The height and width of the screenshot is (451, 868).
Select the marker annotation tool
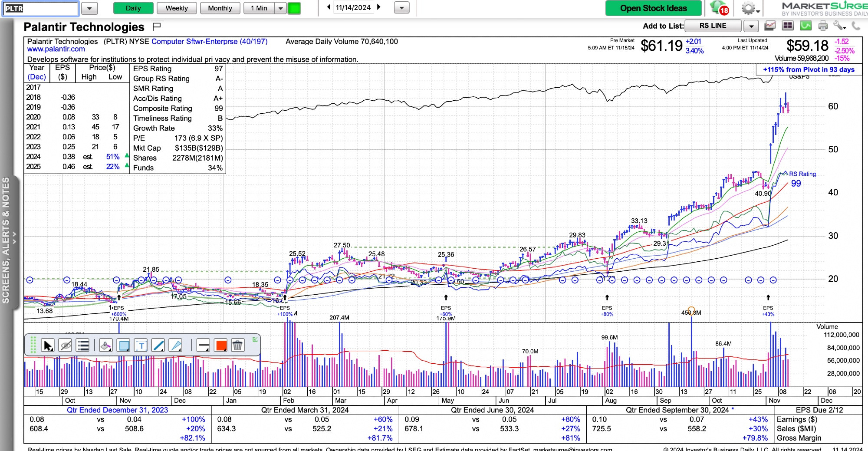[x=105, y=346]
